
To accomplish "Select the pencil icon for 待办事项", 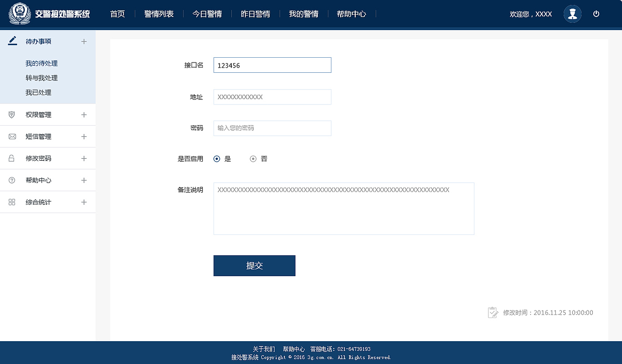I will coord(12,41).
